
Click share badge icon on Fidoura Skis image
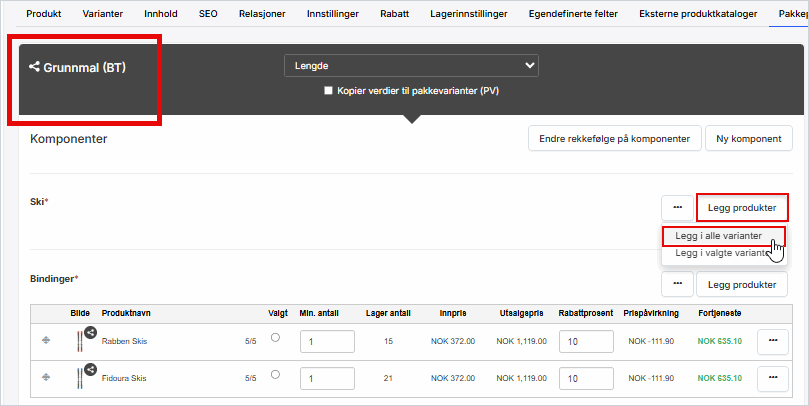click(90, 369)
